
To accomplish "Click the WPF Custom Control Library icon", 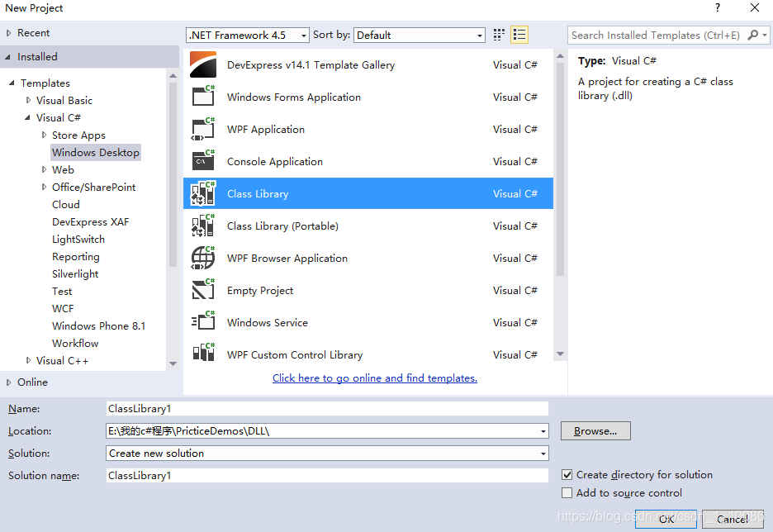I will click(x=203, y=353).
